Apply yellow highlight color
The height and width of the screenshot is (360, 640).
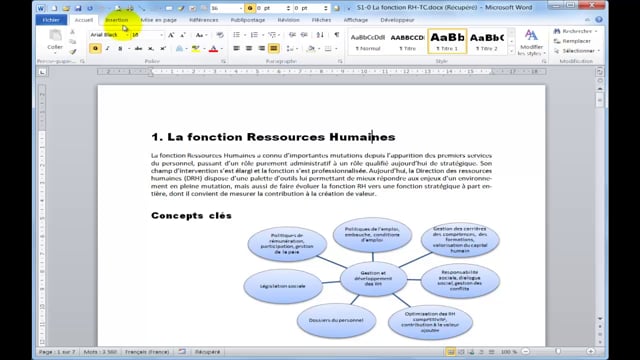196,49
